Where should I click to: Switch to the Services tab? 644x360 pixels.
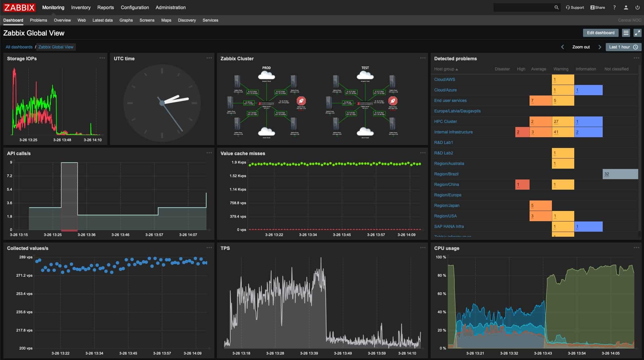point(210,20)
